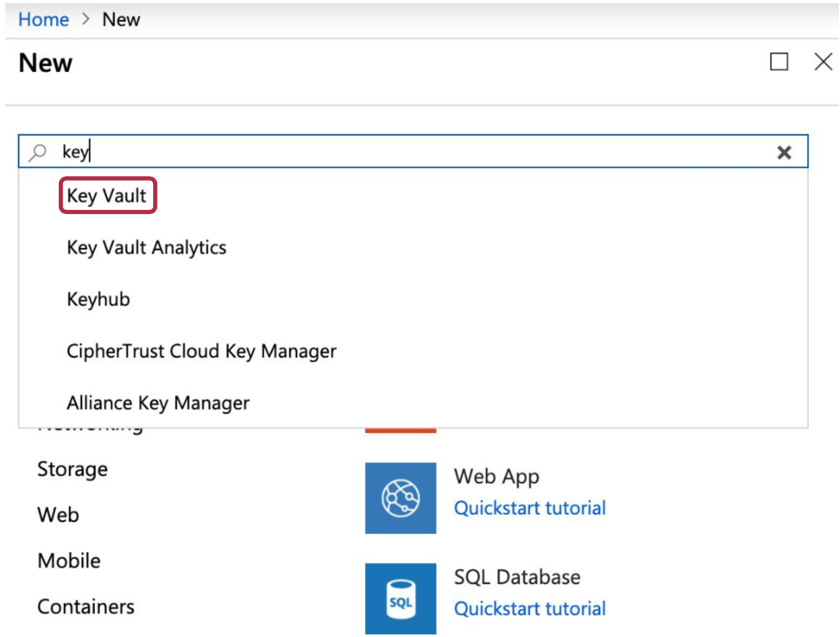Screen dimensions: 840x637
Task: Select the SQL Database title
Action: coord(517,577)
